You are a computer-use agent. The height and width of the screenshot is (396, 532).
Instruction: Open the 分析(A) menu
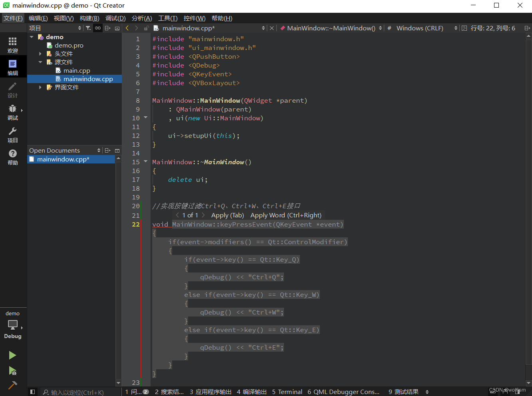[x=142, y=18]
